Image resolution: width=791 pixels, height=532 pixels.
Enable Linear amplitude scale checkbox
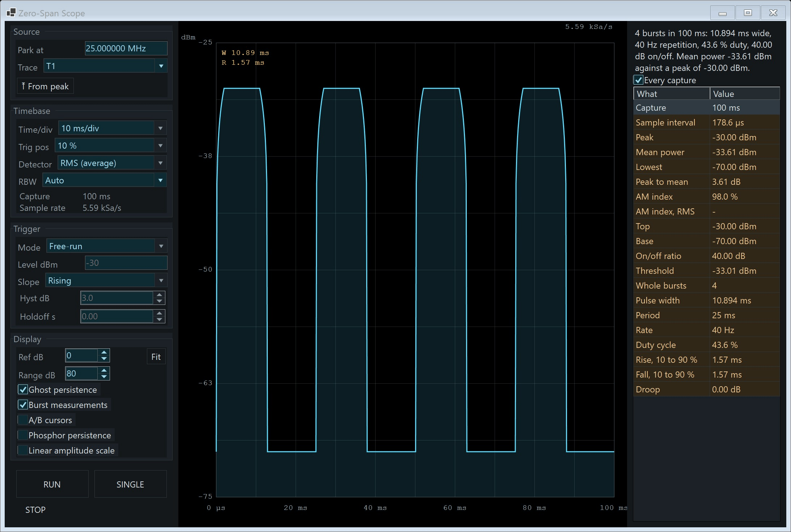click(x=23, y=450)
